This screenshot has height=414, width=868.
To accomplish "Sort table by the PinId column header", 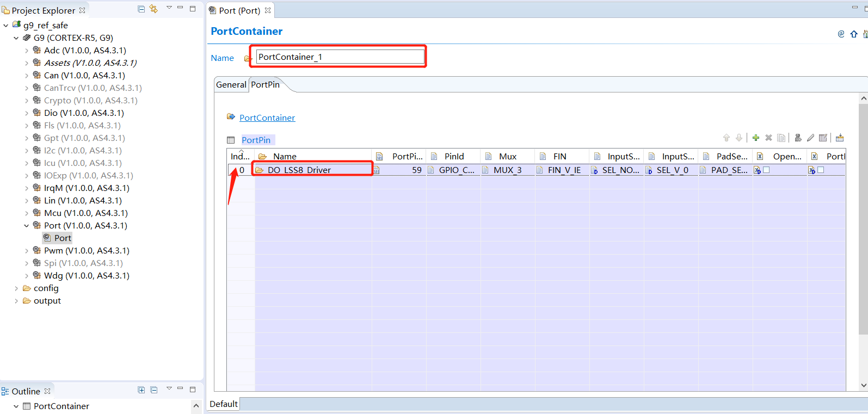I will pyautogui.click(x=453, y=156).
